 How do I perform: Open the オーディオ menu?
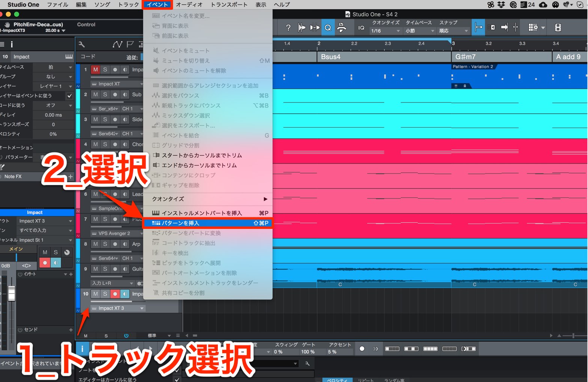click(189, 5)
